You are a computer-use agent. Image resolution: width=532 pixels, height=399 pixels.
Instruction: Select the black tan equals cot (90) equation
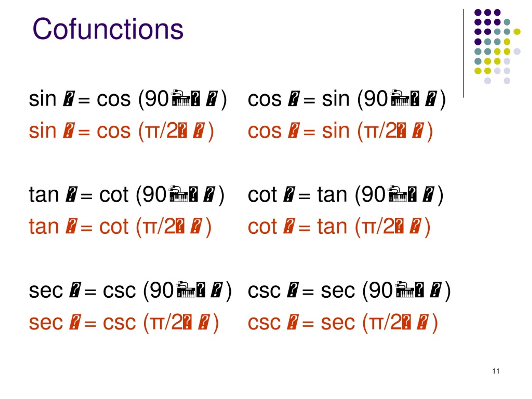pyautogui.click(x=127, y=195)
